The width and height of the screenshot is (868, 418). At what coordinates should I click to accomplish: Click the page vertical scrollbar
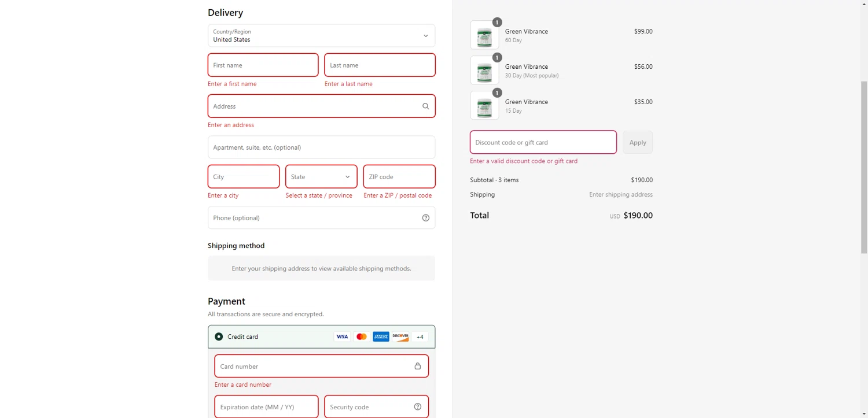coord(864,168)
